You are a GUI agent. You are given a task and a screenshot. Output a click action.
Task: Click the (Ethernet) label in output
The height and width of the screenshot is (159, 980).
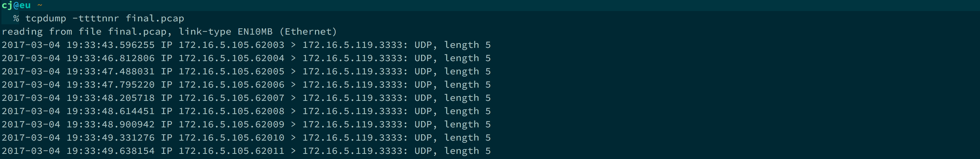click(x=310, y=32)
